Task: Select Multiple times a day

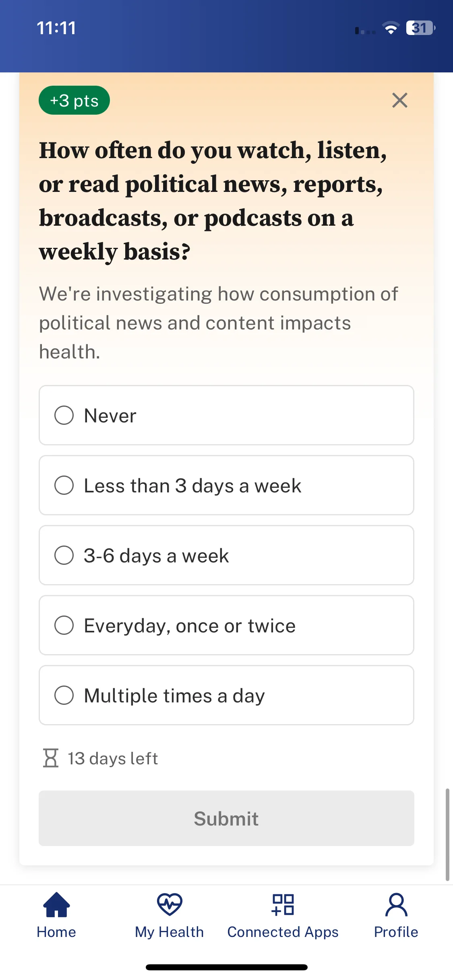Action: point(226,695)
